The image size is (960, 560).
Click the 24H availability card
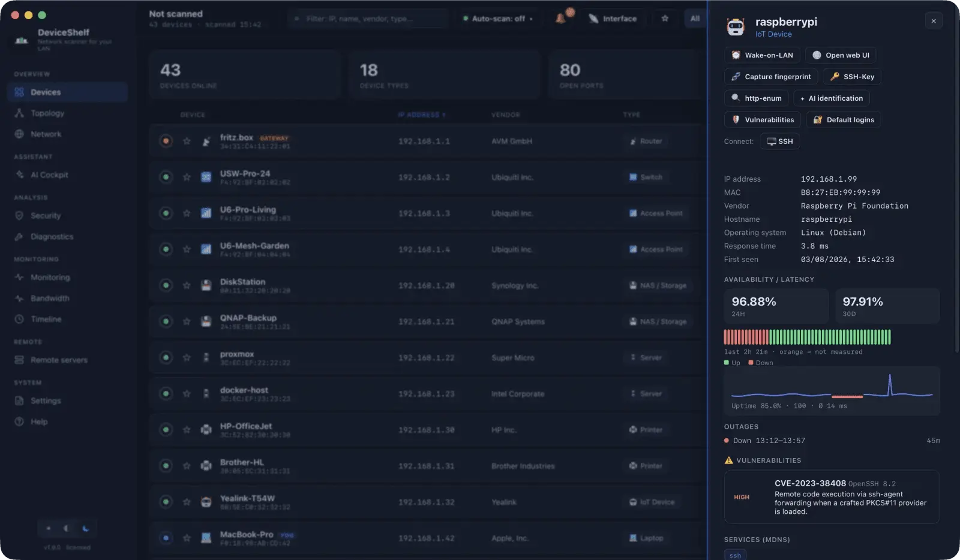pos(776,306)
